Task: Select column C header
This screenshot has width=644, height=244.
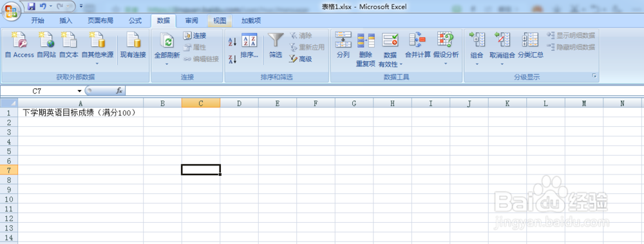Action: [201, 104]
